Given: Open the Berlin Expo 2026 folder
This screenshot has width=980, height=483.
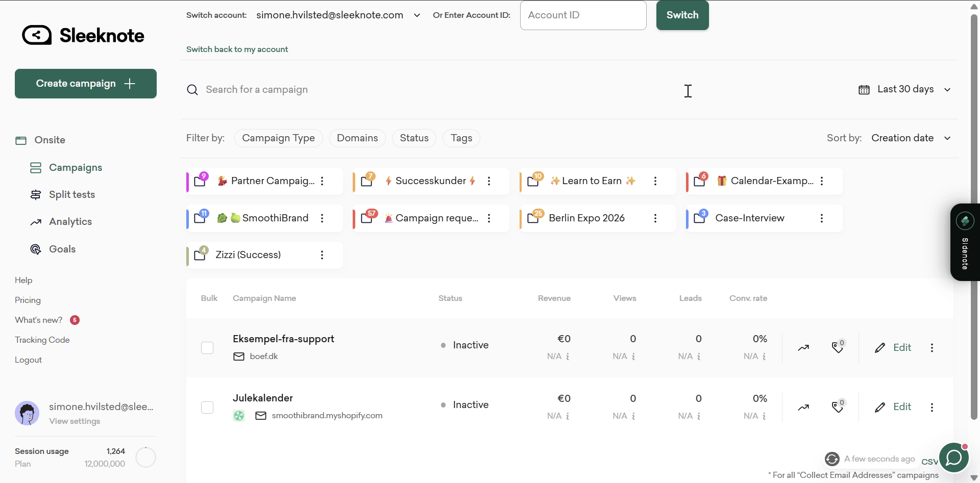Looking at the screenshot, I should [x=598, y=218].
